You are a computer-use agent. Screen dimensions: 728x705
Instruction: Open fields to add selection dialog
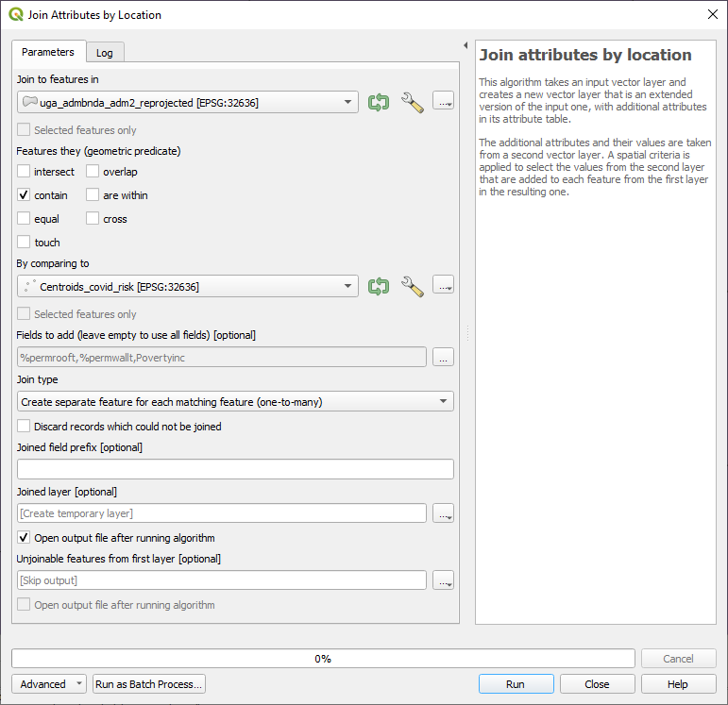[443, 357]
